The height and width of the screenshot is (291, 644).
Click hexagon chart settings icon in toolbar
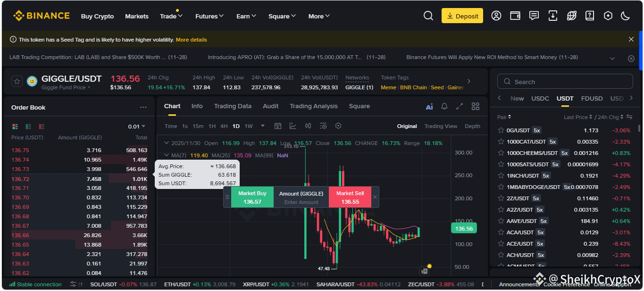[338, 126]
